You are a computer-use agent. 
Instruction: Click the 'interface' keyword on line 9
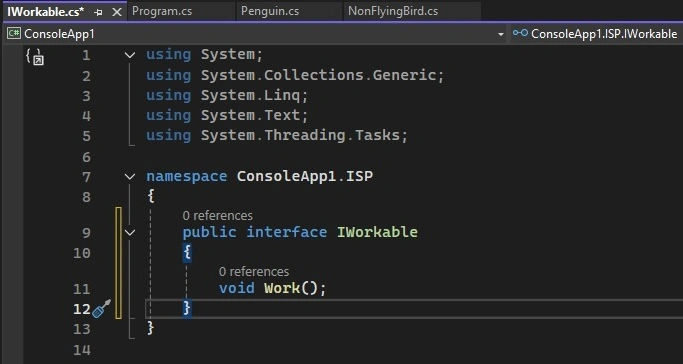coord(287,232)
